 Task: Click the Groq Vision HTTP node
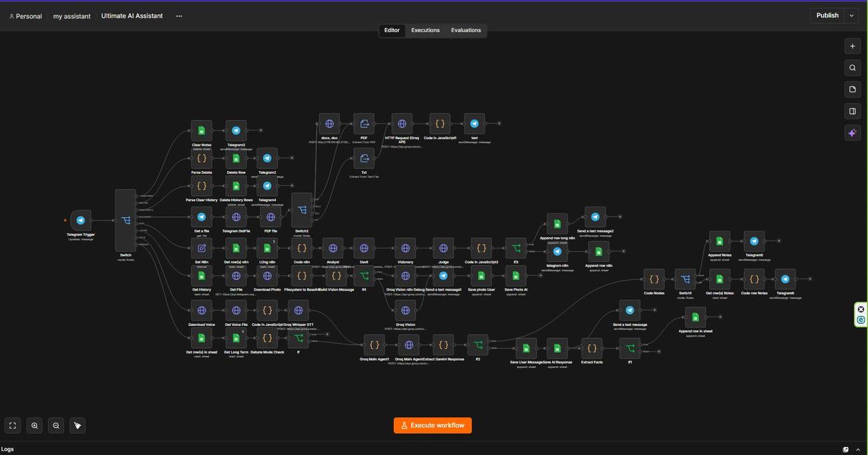(405, 310)
